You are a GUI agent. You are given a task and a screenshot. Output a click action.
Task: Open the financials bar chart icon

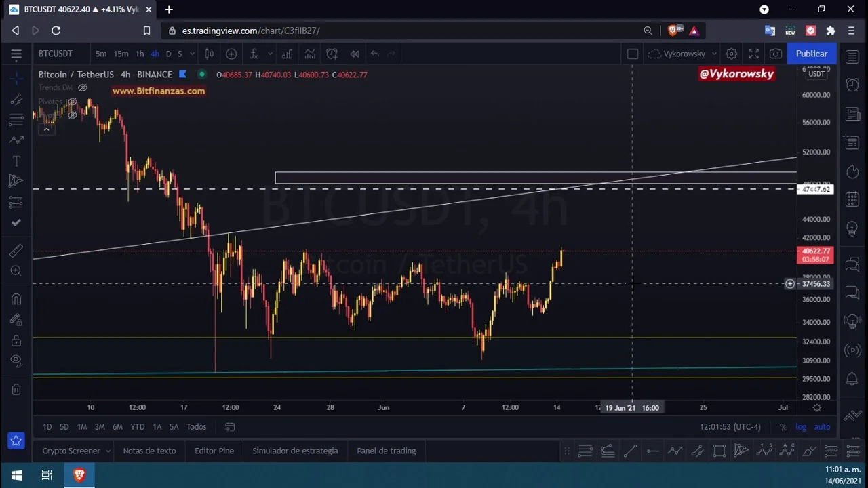click(x=288, y=54)
